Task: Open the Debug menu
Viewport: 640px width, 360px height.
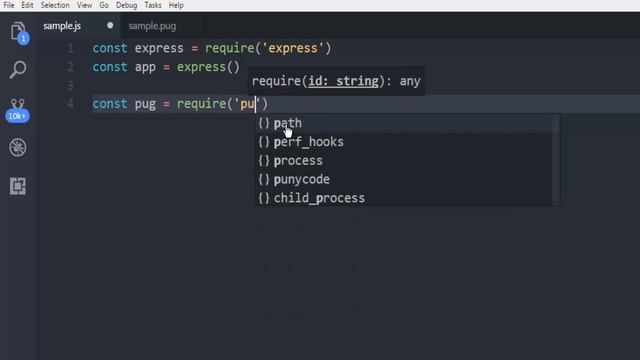Action: coord(127,5)
